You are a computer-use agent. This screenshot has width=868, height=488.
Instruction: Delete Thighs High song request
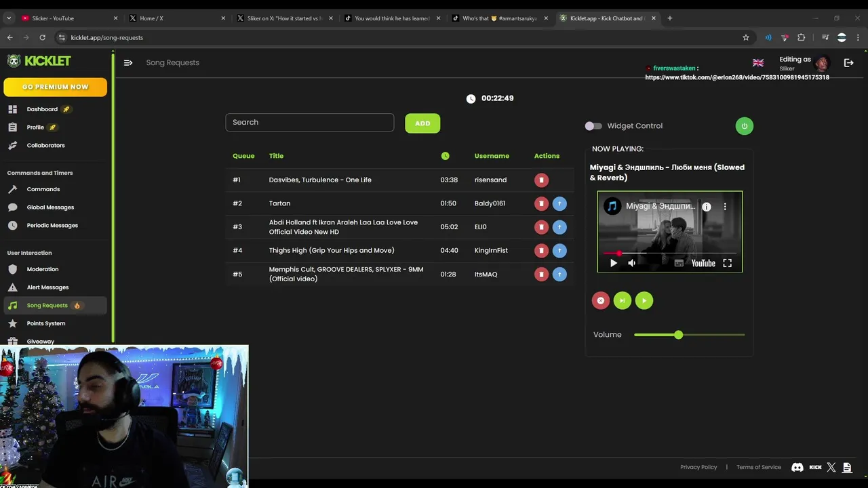click(541, 251)
